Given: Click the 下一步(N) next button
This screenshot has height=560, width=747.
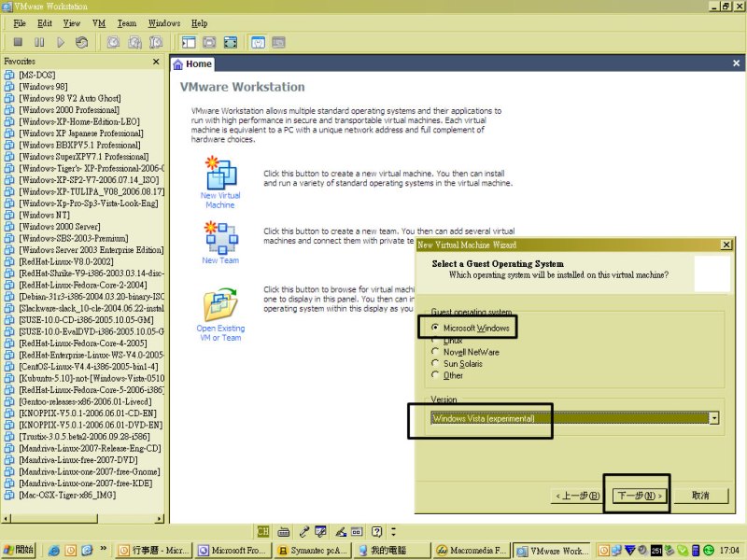Looking at the screenshot, I should click(x=639, y=496).
